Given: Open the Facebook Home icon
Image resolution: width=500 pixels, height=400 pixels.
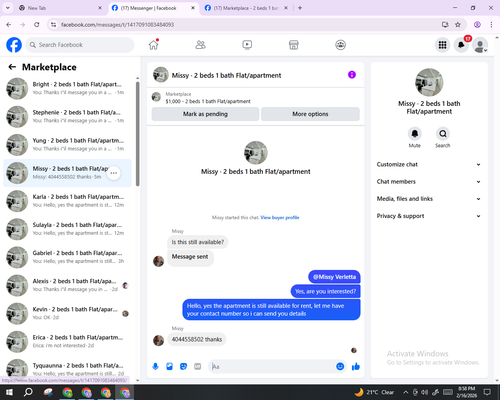Looking at the screenshot, I should point(154,45).
